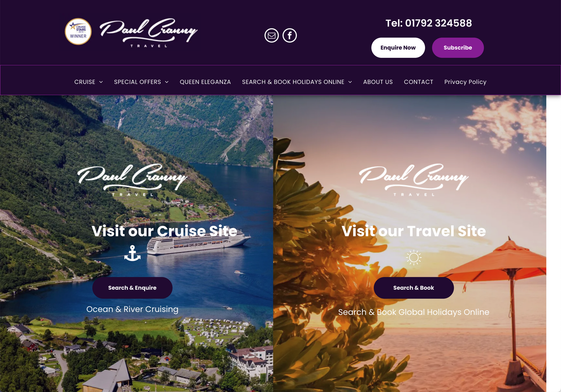Open the Privacy Policy link
Image resolution: width=561 pixels, height=392 pixels.
pyautogui.click(x=465, y=82)
